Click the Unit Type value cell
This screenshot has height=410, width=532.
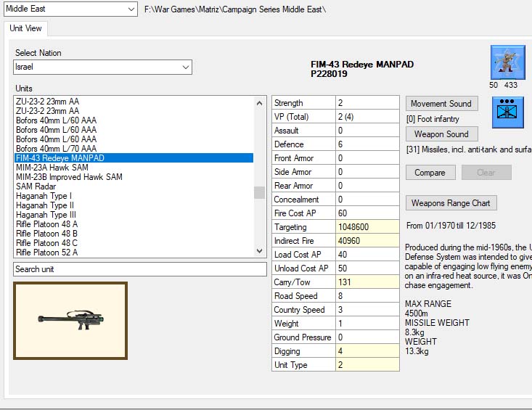[x=367, y=365]
